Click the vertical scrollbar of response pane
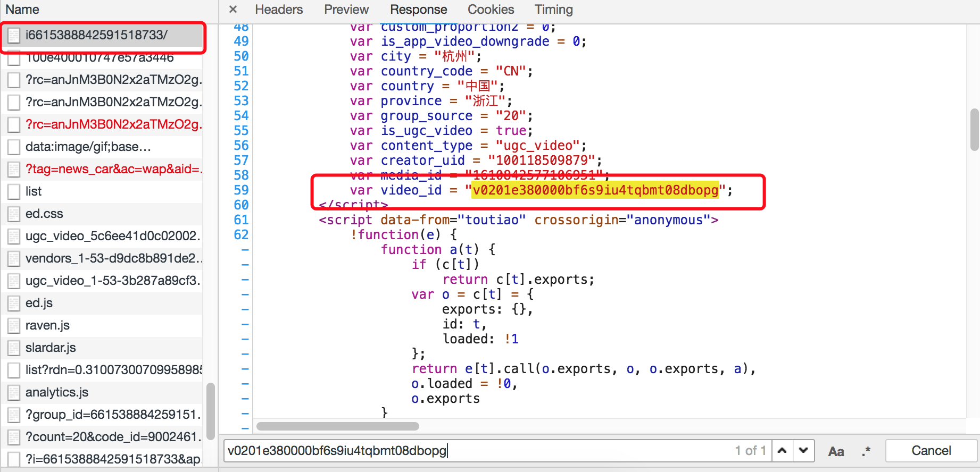This screenshot has height=472, width=980. [975, 130]
